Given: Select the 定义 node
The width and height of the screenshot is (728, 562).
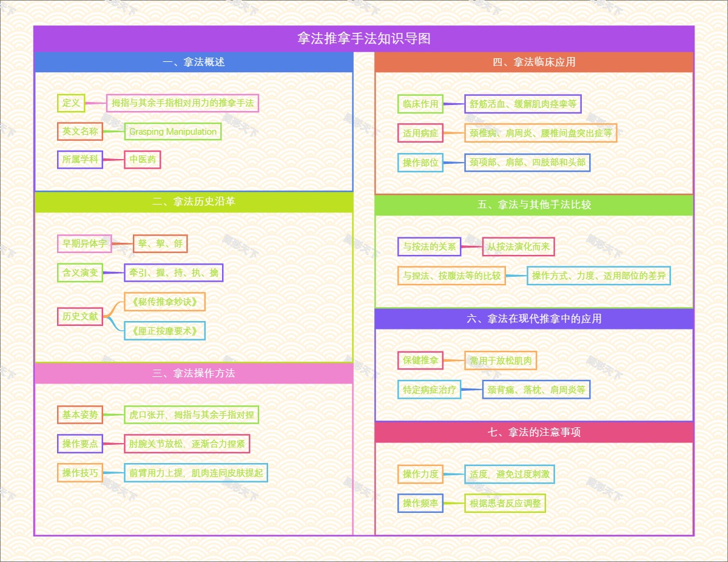Looking at the screenshot, I should [x=72, y=103].
